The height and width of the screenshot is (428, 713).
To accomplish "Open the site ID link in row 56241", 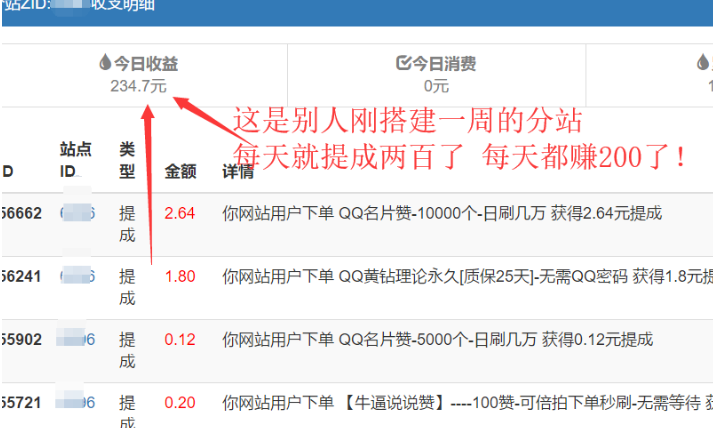I will click(x=78, y=276).
